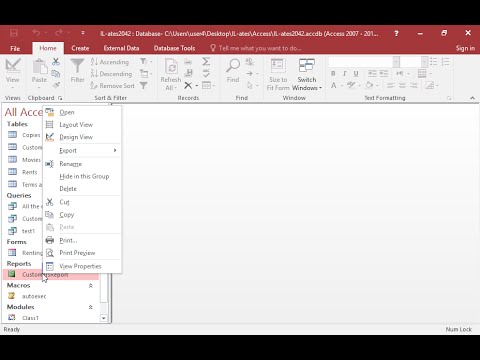Open the text highlight color tool
The height and width of the screenshot is (360, 480).
pyautogui.click(x=351, y=85)
